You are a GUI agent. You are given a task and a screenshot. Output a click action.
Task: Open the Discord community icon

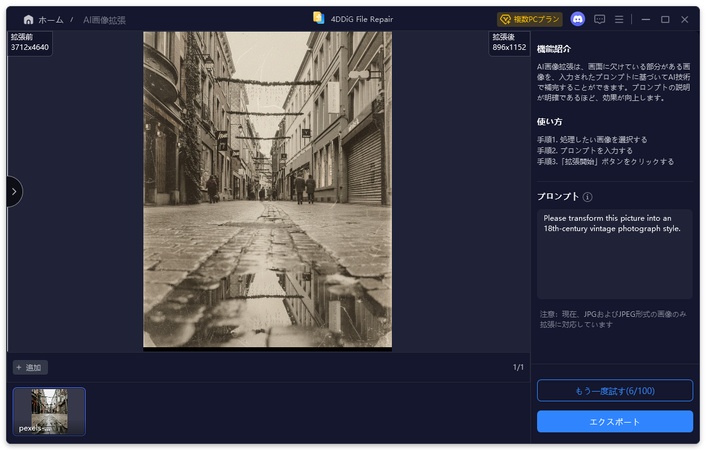578,19
